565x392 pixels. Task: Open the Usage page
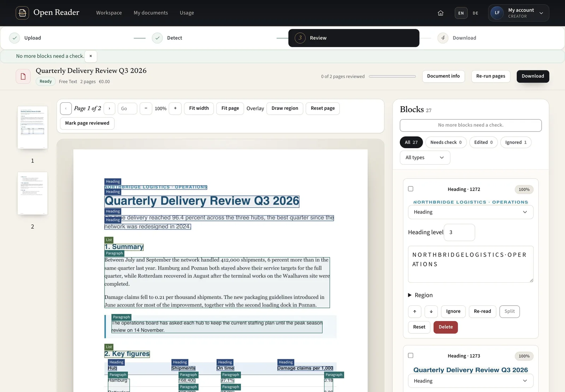tap(187, 13)
